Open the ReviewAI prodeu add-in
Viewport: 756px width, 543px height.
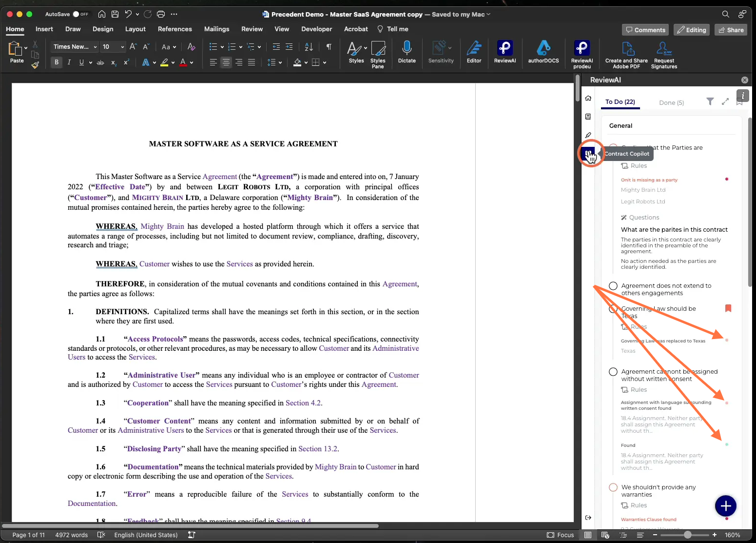[582, 54]
